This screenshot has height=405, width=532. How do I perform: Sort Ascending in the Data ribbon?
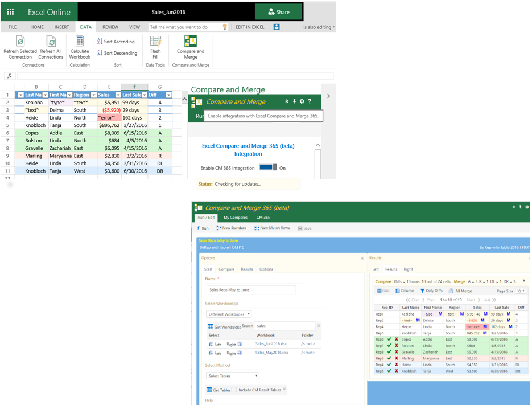[116, 42]
